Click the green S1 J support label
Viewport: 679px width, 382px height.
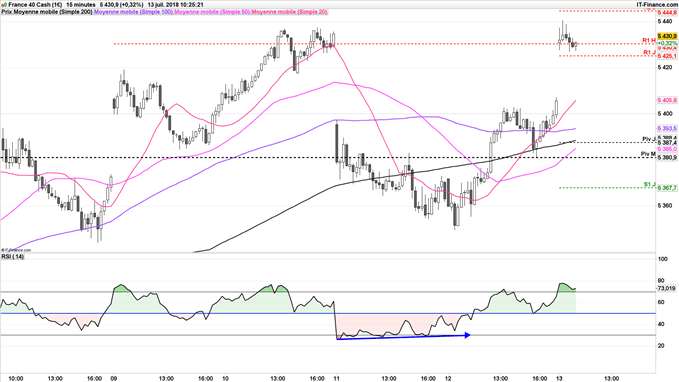point(649,185)
